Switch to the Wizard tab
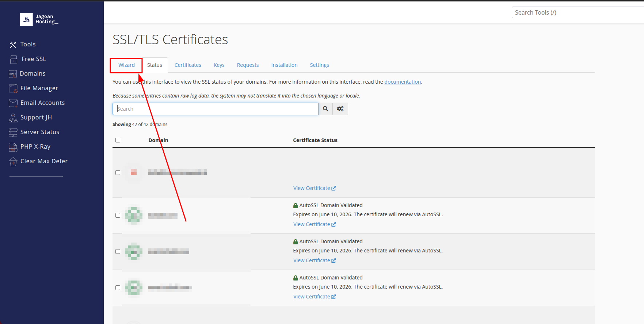 [126, 65]
